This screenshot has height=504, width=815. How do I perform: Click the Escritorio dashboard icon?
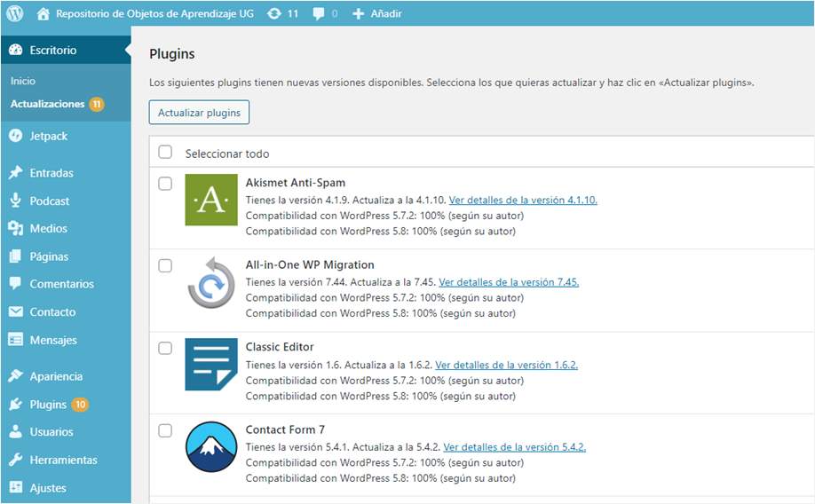[x=16, y=50]
